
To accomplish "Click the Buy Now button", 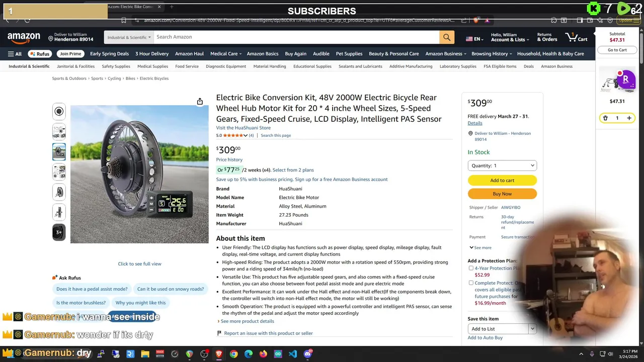I will [502, 194].
